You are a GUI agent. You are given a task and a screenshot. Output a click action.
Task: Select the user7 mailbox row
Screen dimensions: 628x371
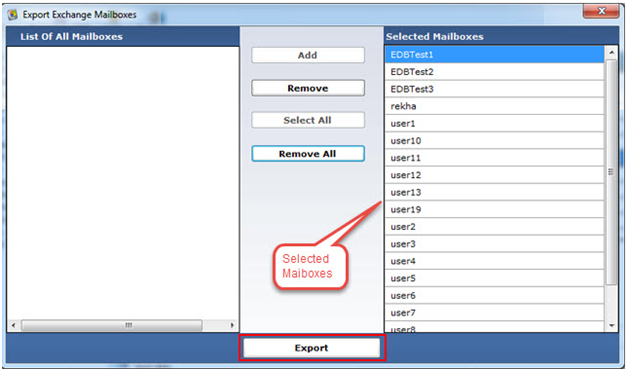click(x=494, y=313)
